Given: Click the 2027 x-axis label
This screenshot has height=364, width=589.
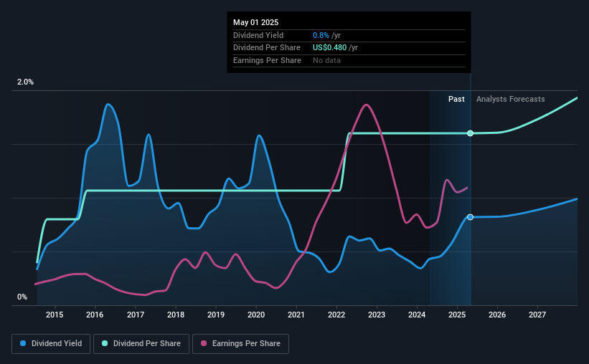Looking at the screenshot, I should pyautogui.click(x=537, y=315).
